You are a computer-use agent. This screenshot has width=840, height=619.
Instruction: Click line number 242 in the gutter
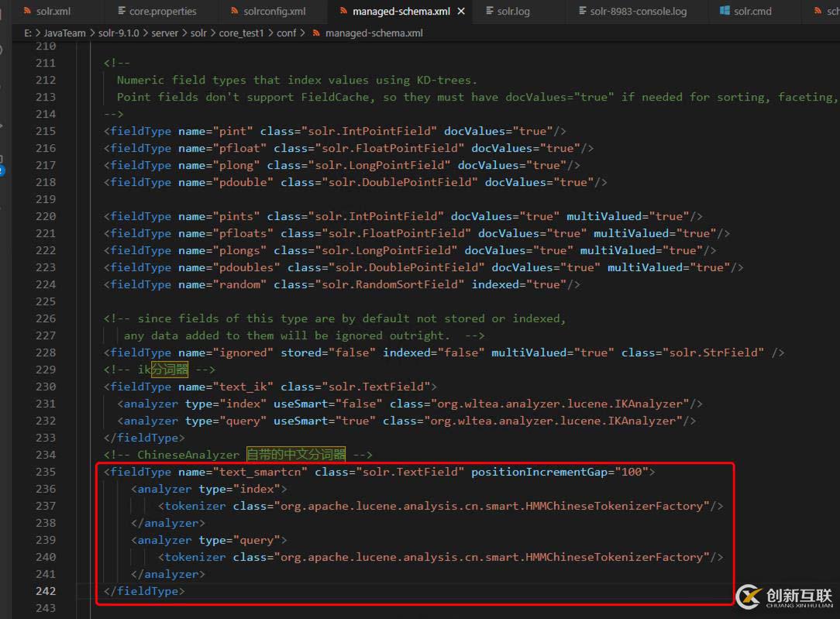46,591
